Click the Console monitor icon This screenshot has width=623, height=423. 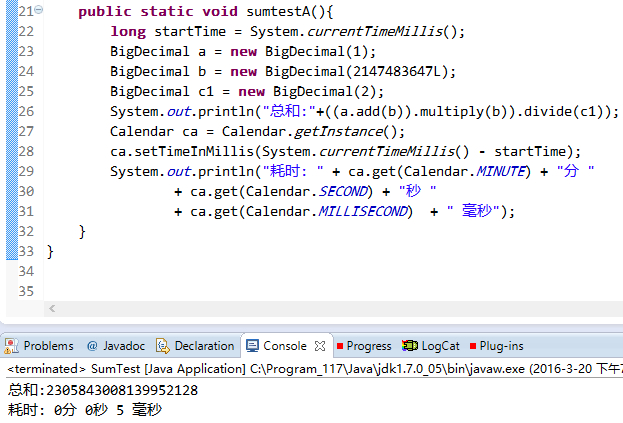pos(252,346)
